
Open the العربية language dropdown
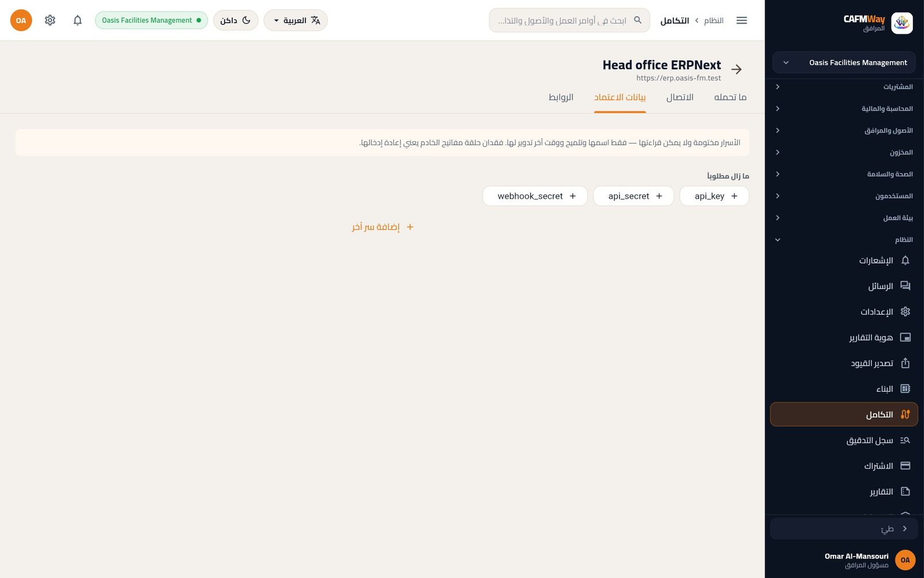[296, 20]
